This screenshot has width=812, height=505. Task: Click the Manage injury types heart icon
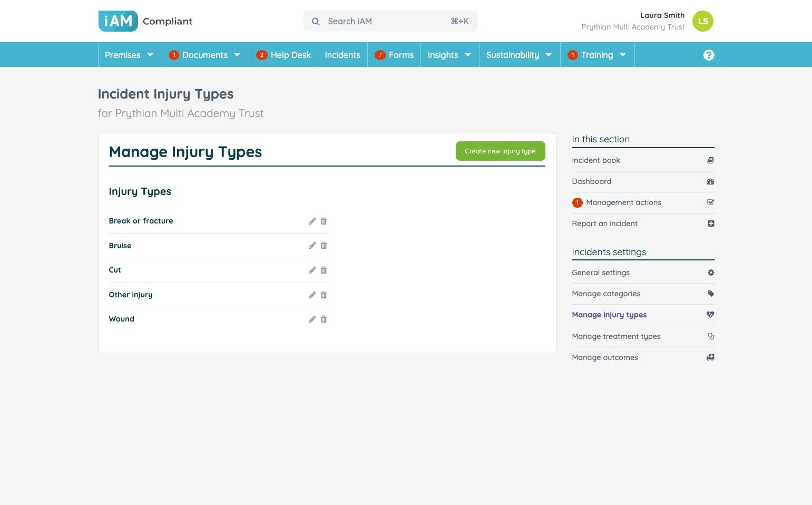point(710,315)
